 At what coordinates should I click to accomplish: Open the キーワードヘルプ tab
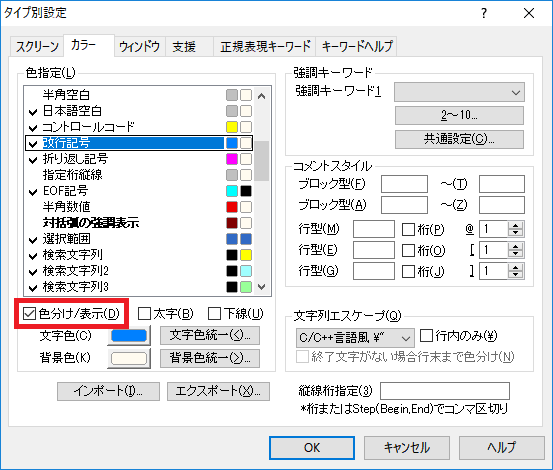(x=357, y=46)
